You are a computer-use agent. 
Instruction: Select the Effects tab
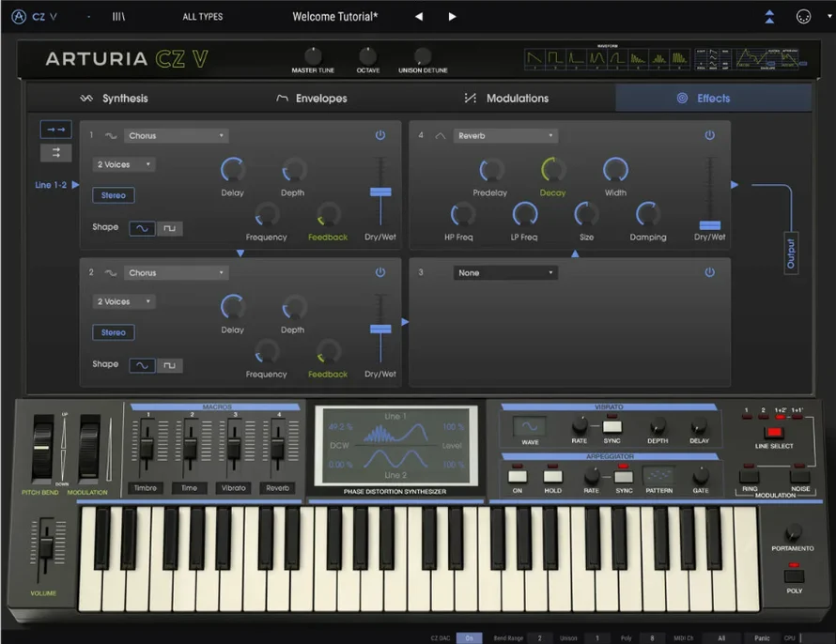[x=713, y=98]
